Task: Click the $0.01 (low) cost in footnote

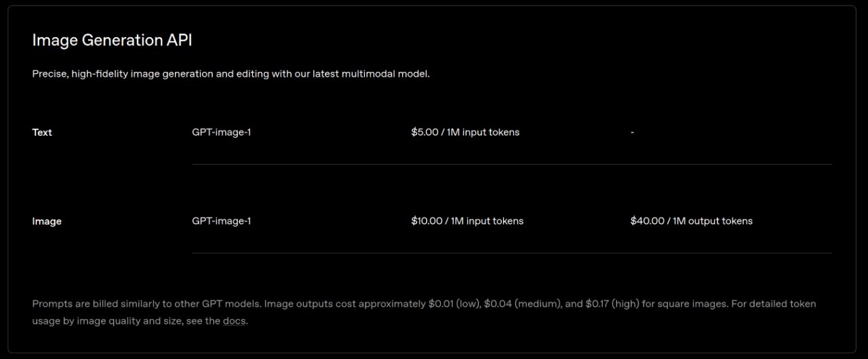Action: pos(454,304)
